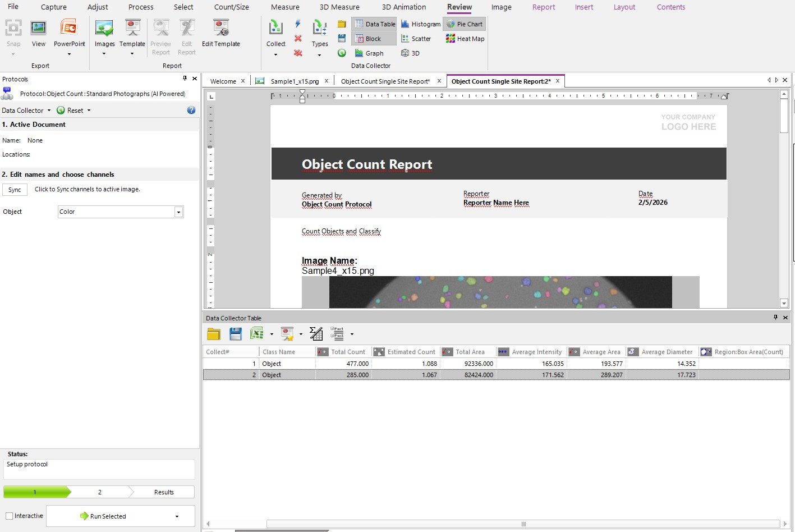795x532 pixels.
Task: Open the Histogram view
Action: click(x=420, y=24)
